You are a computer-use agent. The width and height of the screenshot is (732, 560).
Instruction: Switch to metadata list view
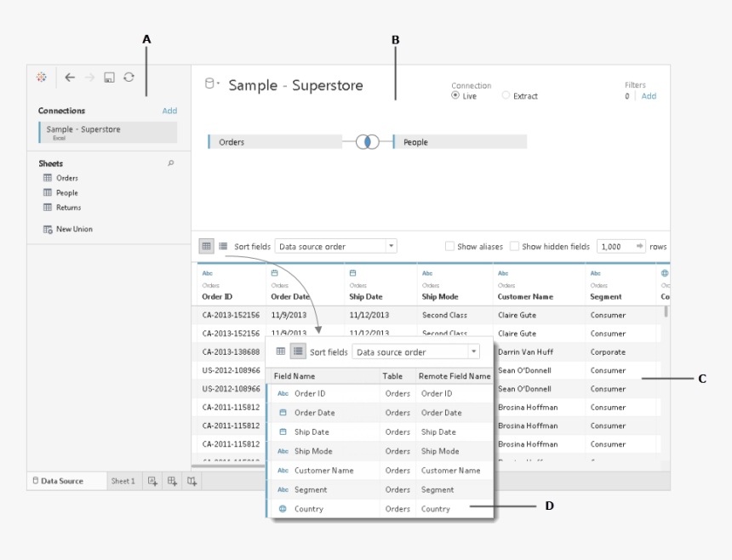coord(223,246)
